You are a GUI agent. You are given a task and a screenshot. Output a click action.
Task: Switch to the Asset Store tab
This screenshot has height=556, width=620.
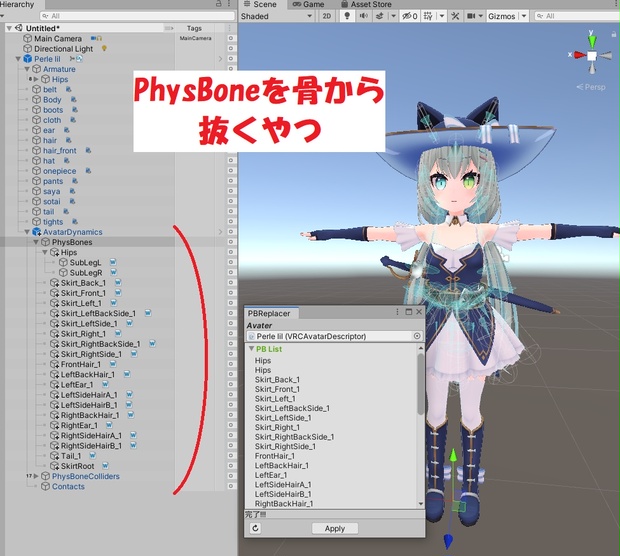pos(366,4)
